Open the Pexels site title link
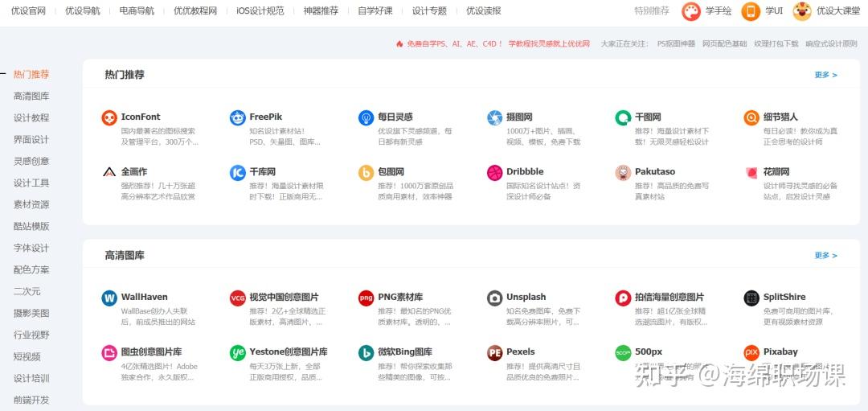This screenshot has width=868, height=411. click(x=520, y=351)
